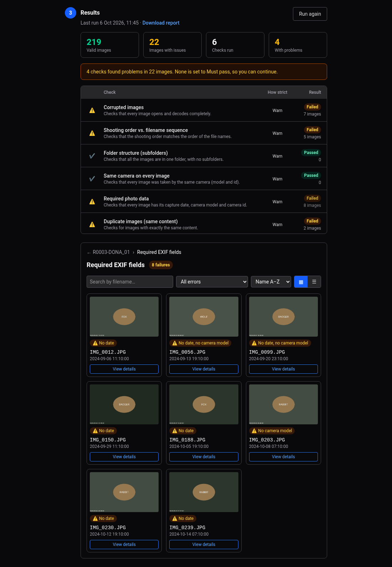
Task: Focus the Search by filename field
Action: coord(130,282)
